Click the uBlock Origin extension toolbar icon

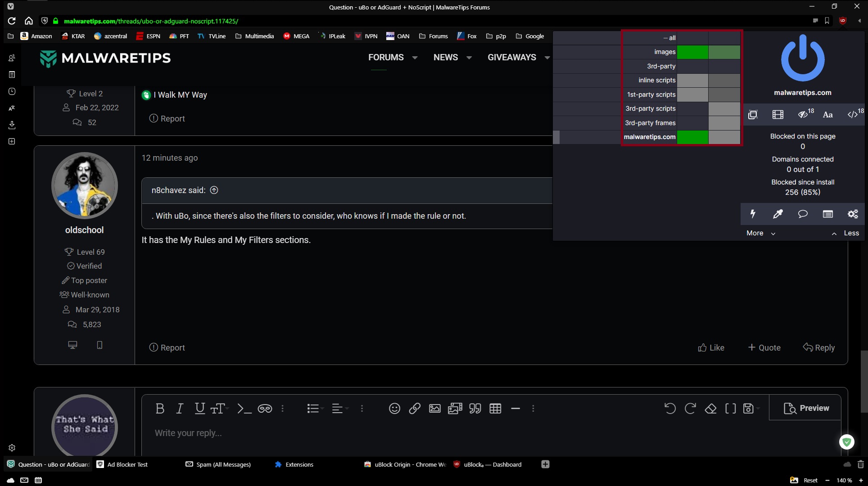coord(843,21)
